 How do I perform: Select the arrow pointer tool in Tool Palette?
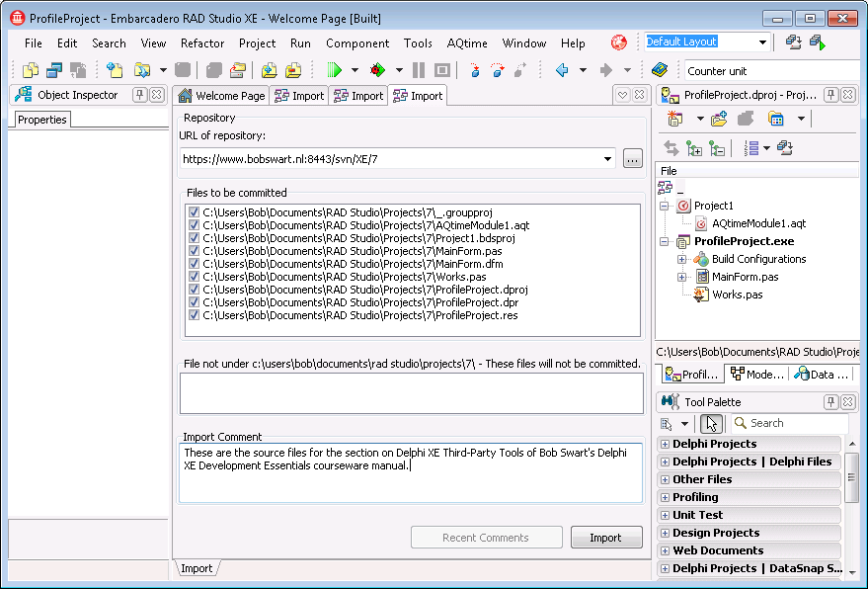711,424
